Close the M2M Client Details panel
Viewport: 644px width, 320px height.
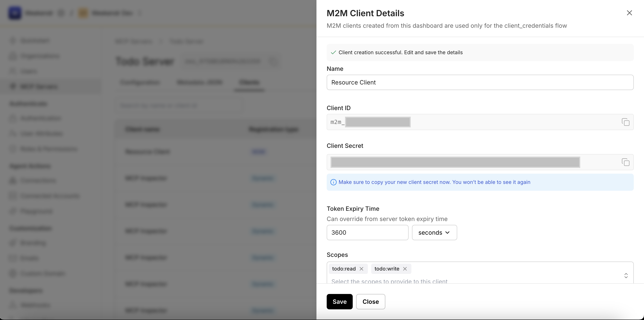click(629, 13)
